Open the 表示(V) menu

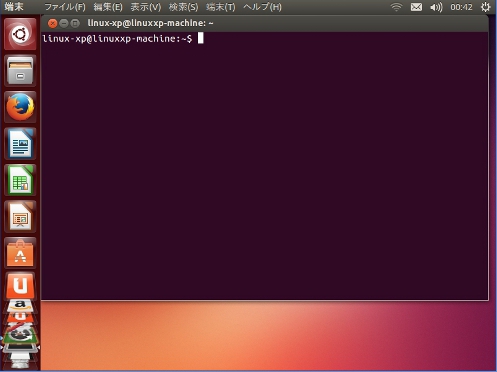pyautogui.click(x=145, y=7)
